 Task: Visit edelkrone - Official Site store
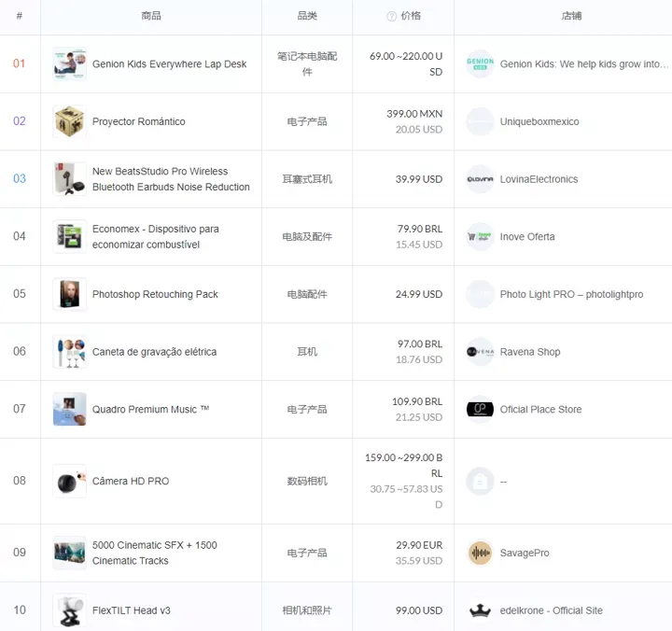pyautogui.click(x=552, y=610)
